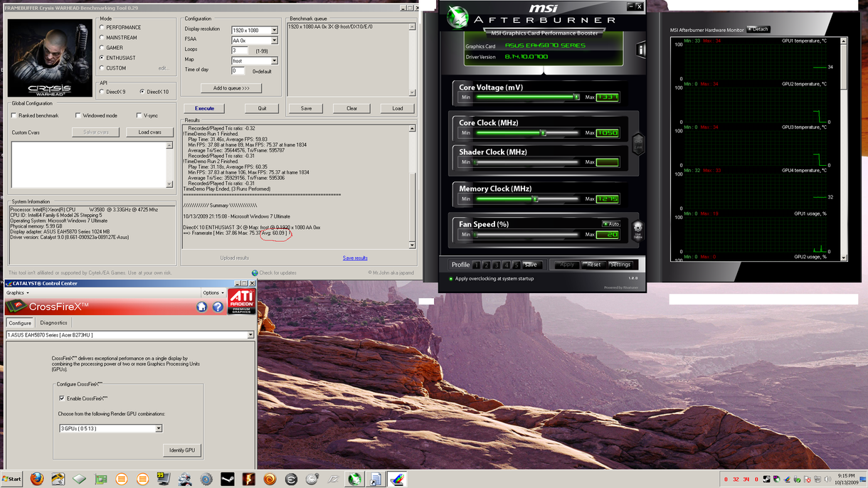Click the Afterburner Reset button
Image resolution: width=868 pixels, height=488 pixels.
[x=593, y=265]
